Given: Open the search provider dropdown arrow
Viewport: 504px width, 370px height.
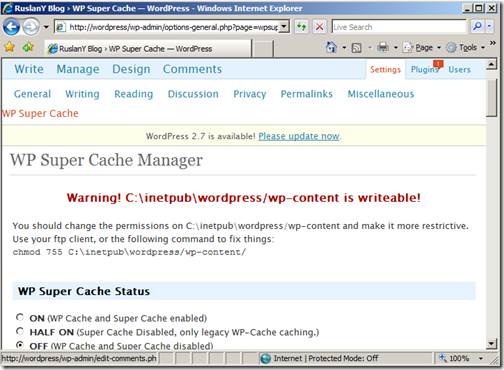Looking at the screenshot, I should [489, 26].
